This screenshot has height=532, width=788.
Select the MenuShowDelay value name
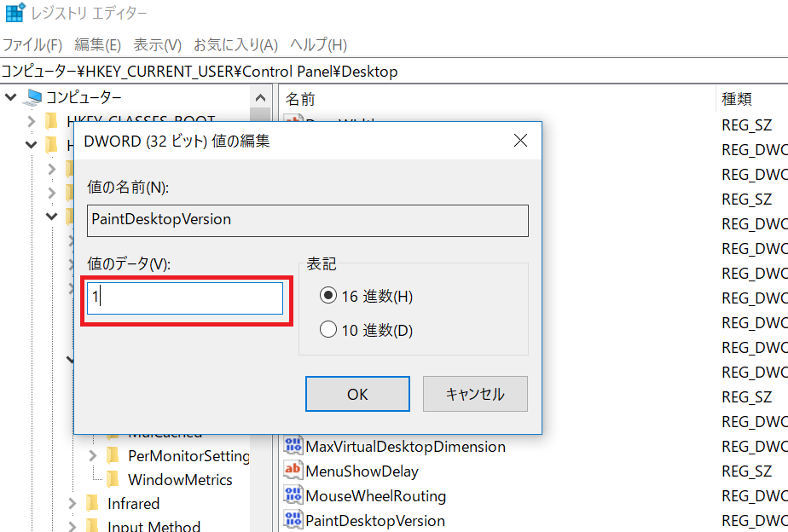(x=362, y=471)
